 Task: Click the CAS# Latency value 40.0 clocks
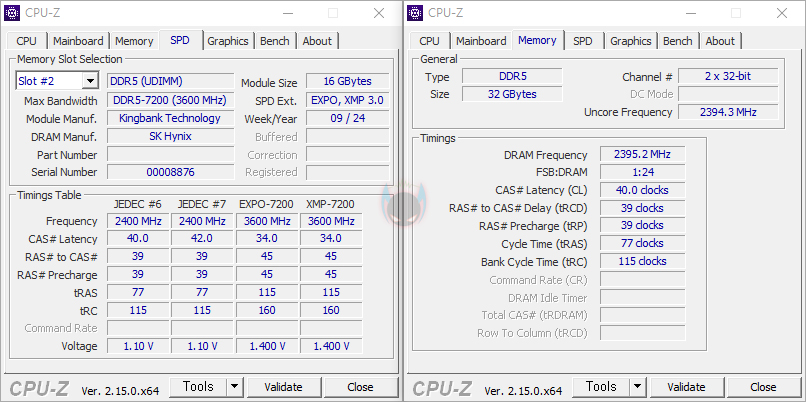point(642,190)
